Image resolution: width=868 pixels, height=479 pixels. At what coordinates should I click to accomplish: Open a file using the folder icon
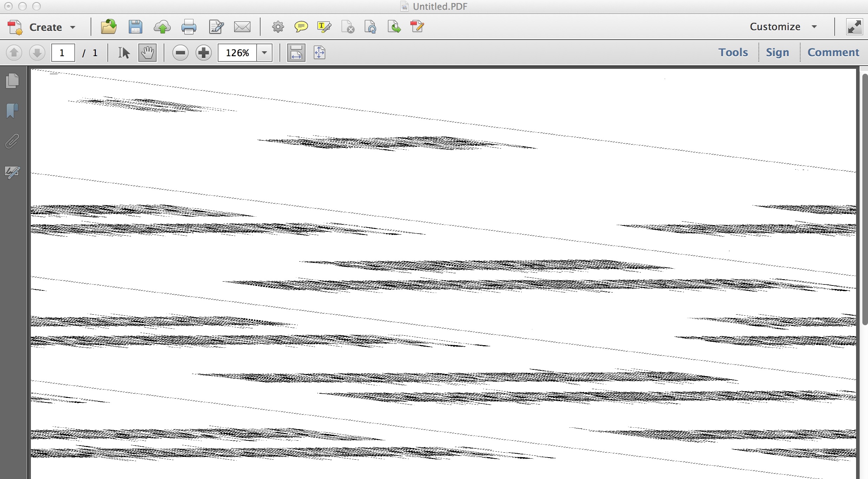click(x=109, y=27)
